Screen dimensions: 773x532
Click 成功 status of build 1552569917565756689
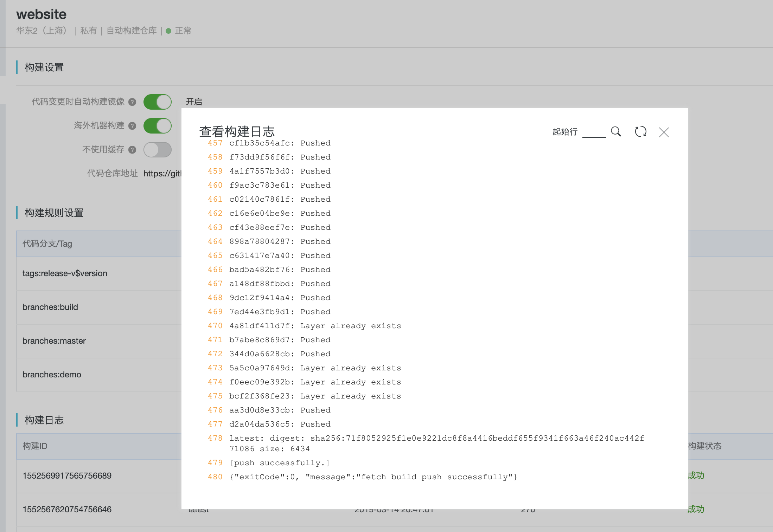click(696, 476)
